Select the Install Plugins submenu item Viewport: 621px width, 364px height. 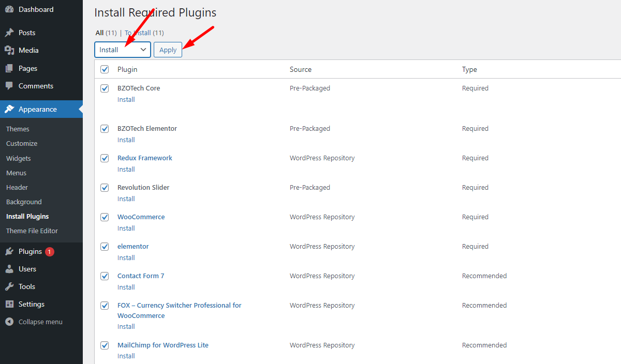coord(27,216)
